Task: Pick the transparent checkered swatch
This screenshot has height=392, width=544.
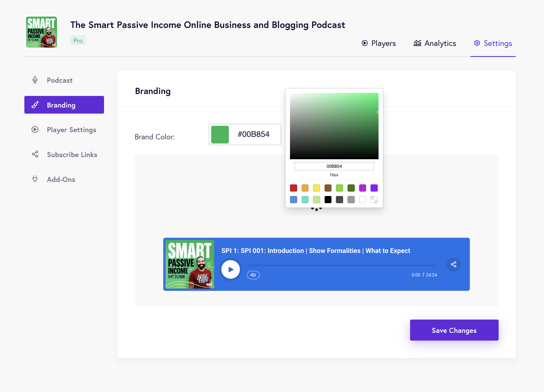Action: click(374, 200)
